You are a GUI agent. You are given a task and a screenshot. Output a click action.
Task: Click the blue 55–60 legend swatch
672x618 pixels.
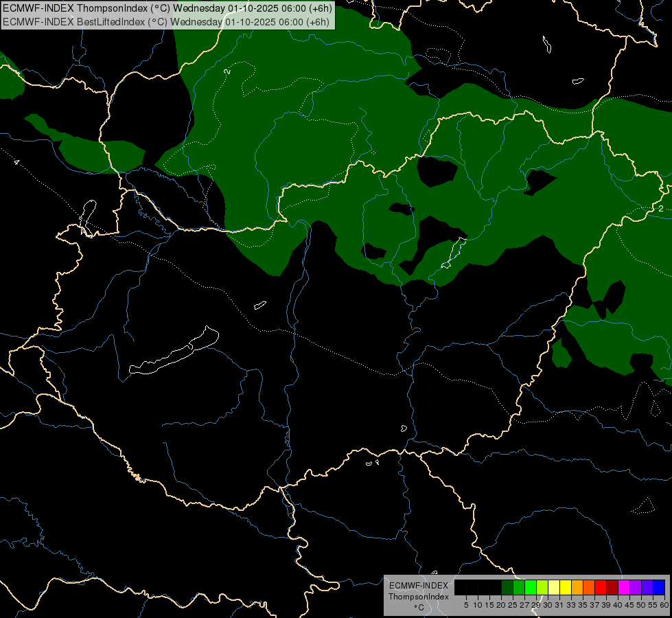[659, 587]
